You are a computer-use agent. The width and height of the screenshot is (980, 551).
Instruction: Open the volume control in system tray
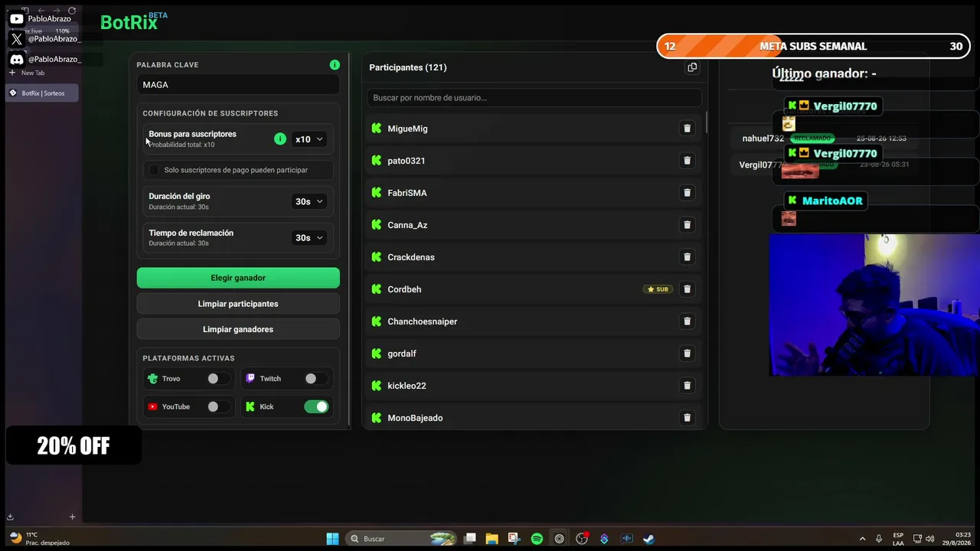(930, 539)
